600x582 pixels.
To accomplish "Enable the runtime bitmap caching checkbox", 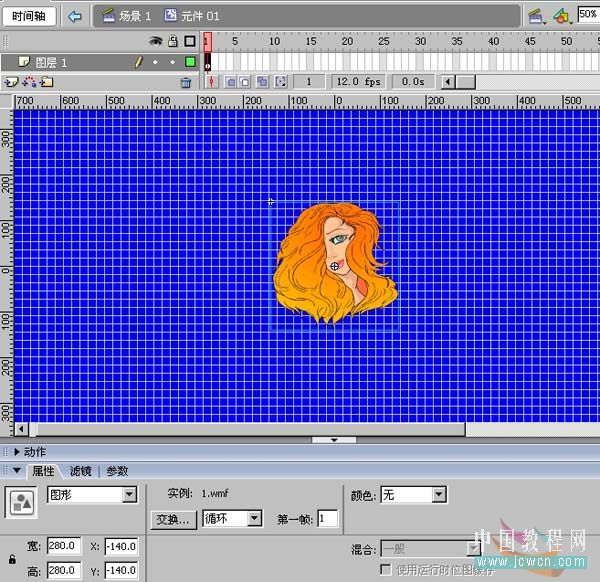I will (386, 569).
